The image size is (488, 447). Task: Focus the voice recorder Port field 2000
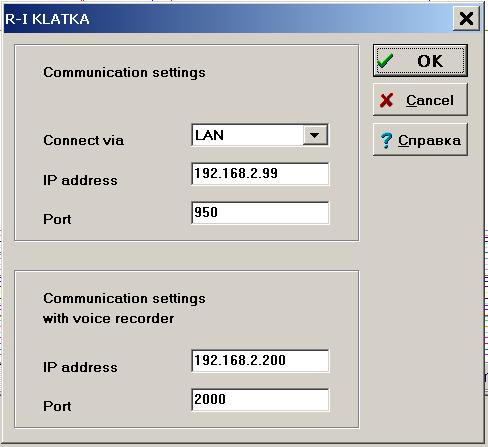coord(260,400)
